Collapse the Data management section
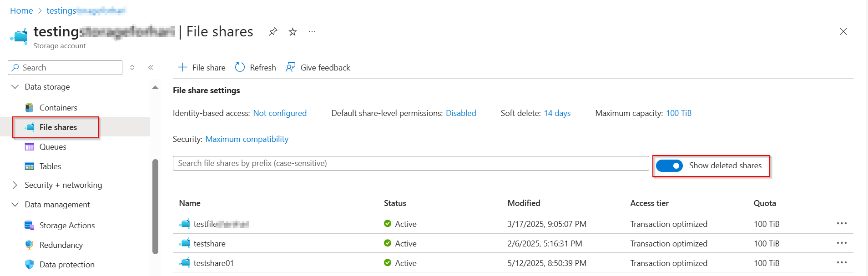 point(15,204)
